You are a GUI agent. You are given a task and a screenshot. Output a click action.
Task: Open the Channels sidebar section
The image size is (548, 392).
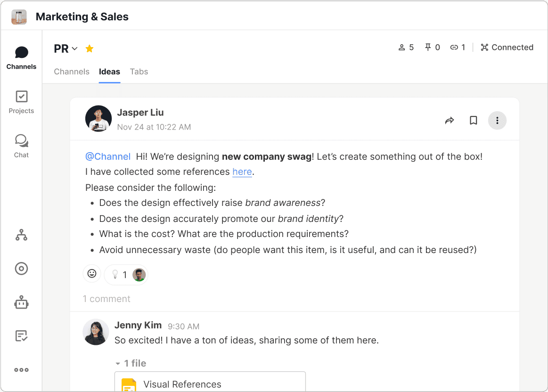coord(21,58)
